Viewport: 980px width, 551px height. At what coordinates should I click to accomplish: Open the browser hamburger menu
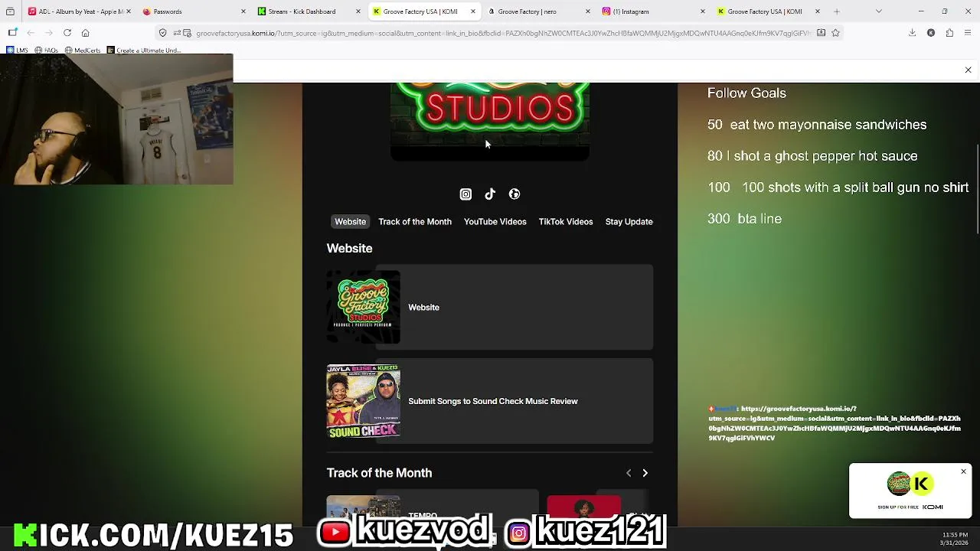(x=969, y=33)
